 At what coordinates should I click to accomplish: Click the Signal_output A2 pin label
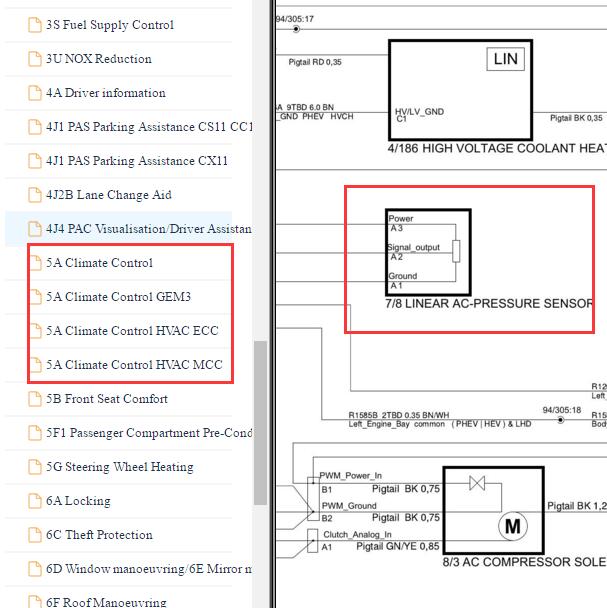point(414,252)
